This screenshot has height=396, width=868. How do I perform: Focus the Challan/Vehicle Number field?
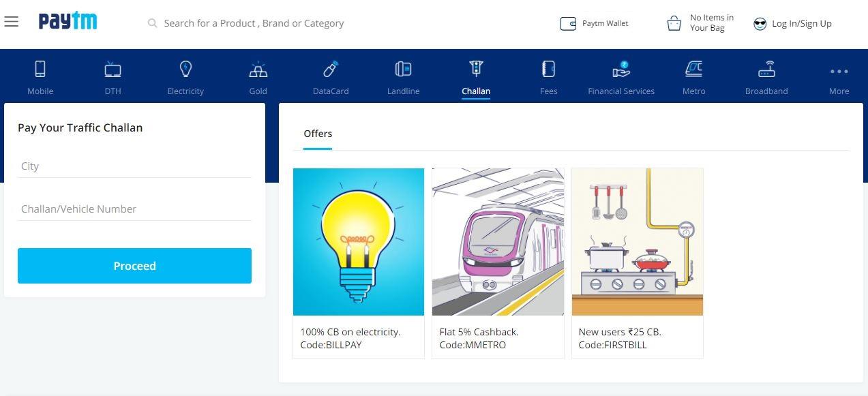coord(134,209)
